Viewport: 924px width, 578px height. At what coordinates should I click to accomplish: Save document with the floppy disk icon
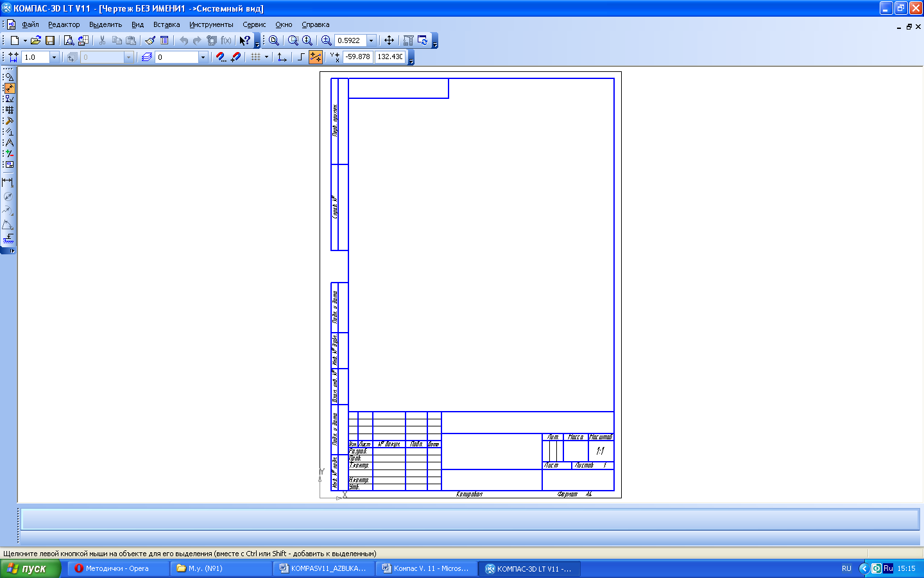[50, 40]
